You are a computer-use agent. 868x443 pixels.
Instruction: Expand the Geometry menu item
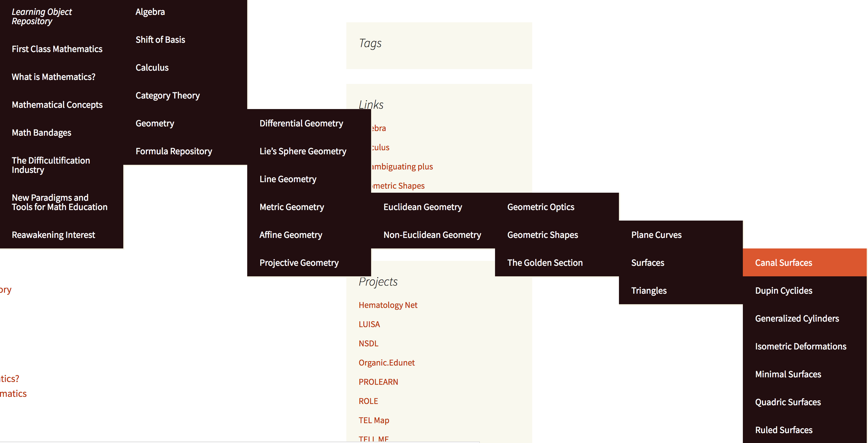[x=155, y=123]
